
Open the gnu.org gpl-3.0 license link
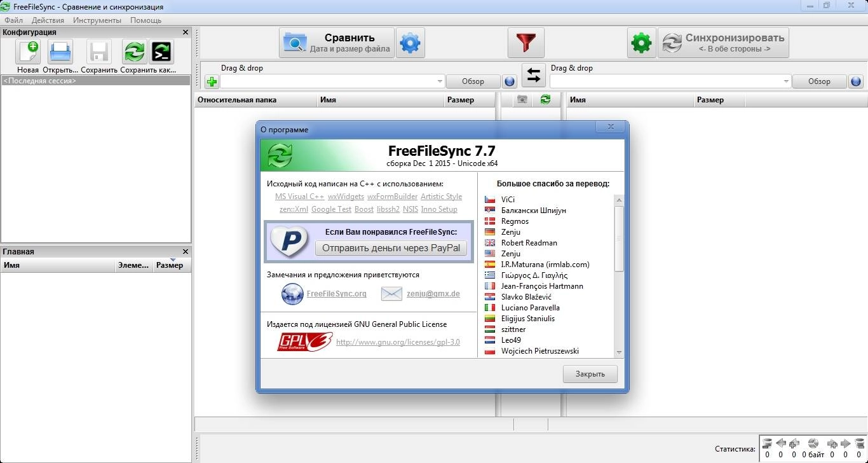(x=398, y=342)
